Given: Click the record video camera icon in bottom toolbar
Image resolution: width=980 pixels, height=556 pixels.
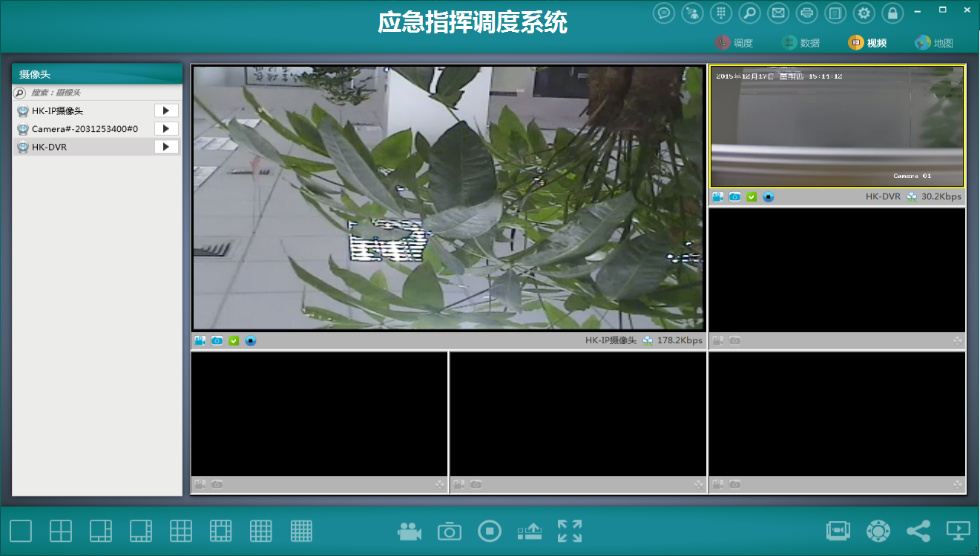Looking at the screenshot, I should (410, 531).
